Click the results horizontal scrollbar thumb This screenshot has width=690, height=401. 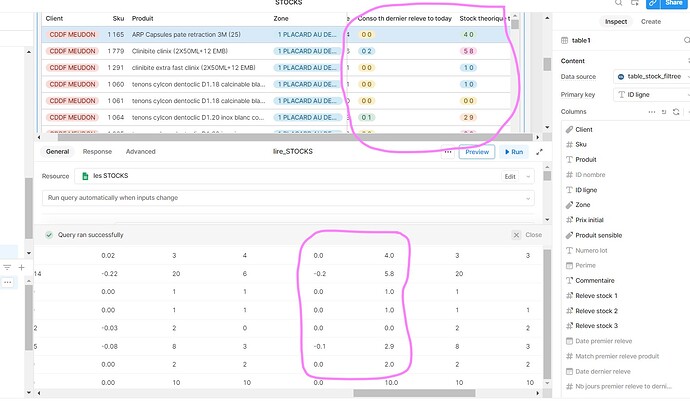tap(414, 393)
